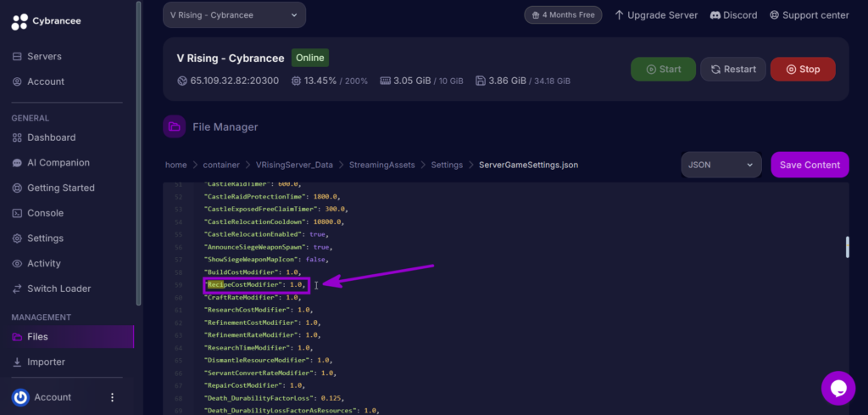Go to Settings folder in breadcrumb
Image resolution: width=868 pixels, height=415 pixels.
coord(447,165)
